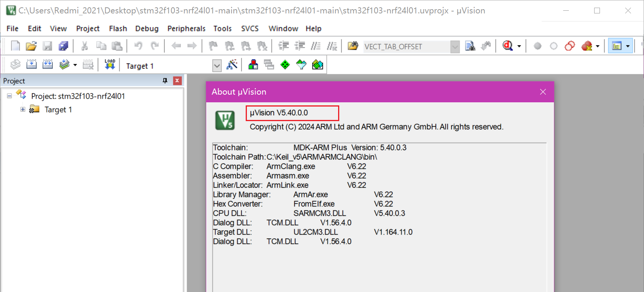Open the Help menu
Screen dimensions: 644x292
click(x=314, y=28)
